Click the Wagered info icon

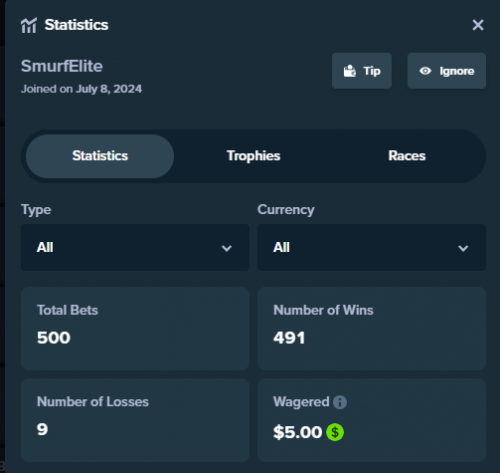pos(340,402)
